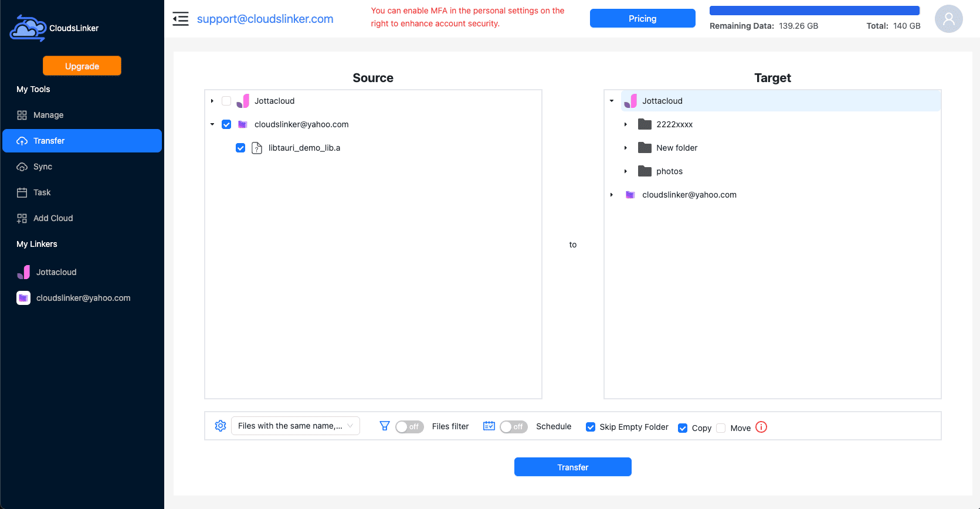This screenshot has height=509, width=980.
Task: Open the user profile avatar
Action: [948, 19]
